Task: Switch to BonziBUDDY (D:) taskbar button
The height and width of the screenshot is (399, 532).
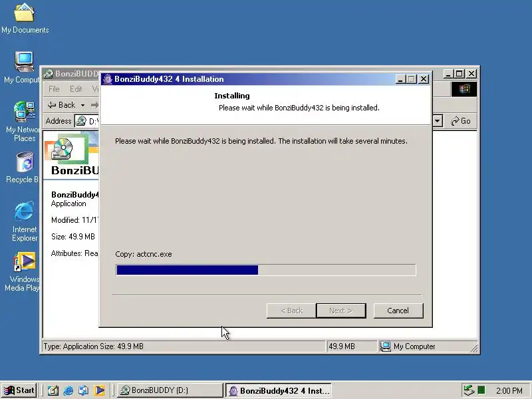Action: (x=170, y=390)
